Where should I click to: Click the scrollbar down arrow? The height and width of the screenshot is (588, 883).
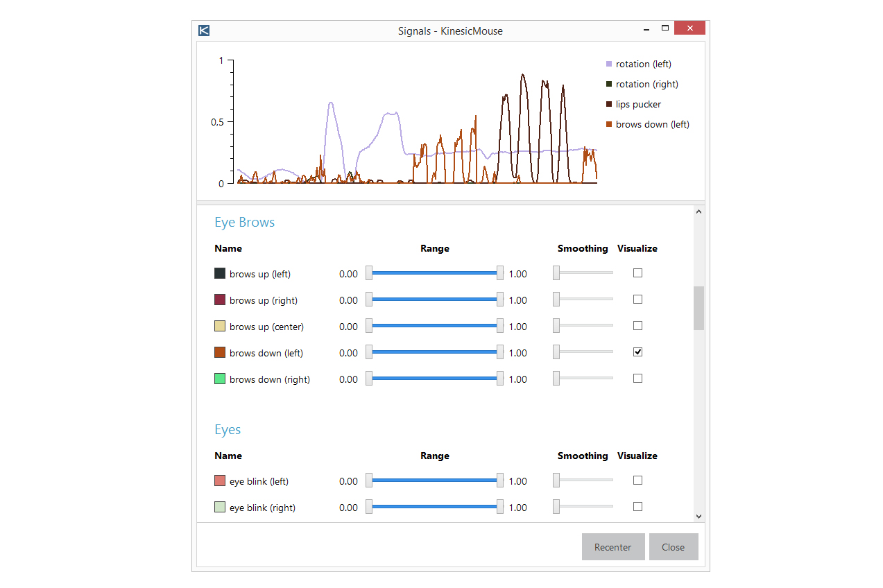[x=698, y=517]
